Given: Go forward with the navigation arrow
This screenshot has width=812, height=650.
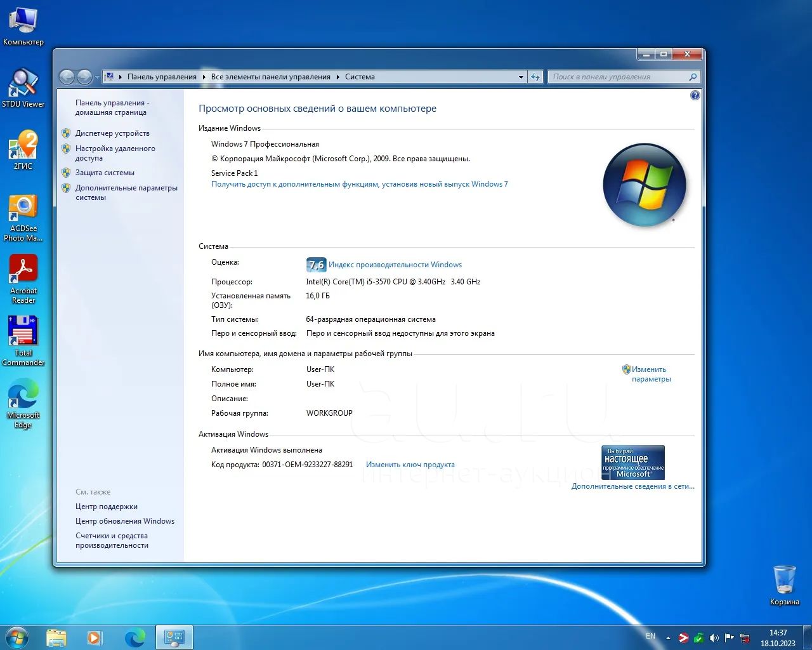Looking at the screenshot, I should (x=84, y=77).
